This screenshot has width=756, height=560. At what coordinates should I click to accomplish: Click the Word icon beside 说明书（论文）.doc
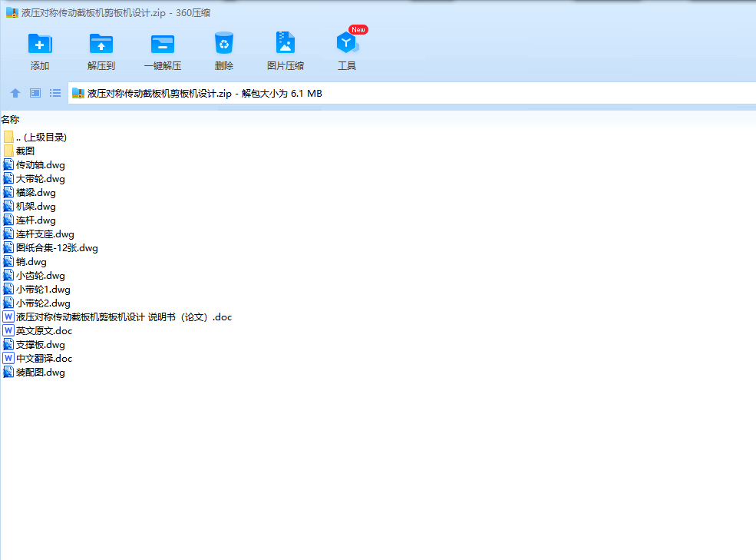click(8, 316)
